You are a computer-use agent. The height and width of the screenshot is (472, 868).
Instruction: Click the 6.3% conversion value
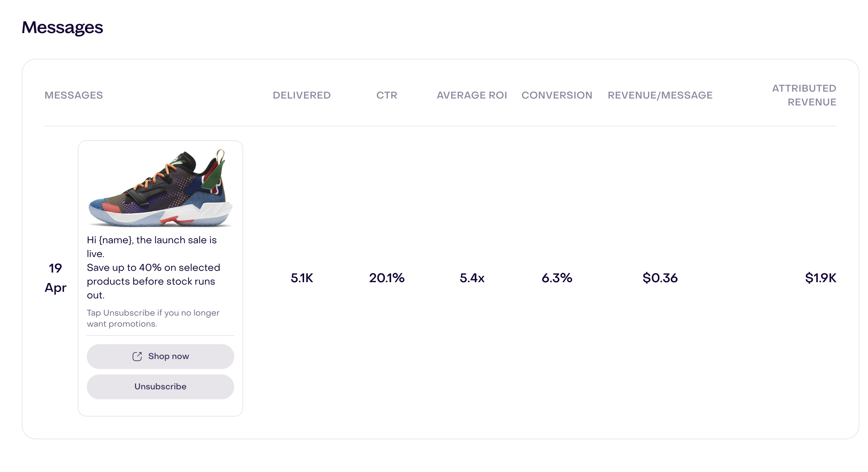coord(557,278)
